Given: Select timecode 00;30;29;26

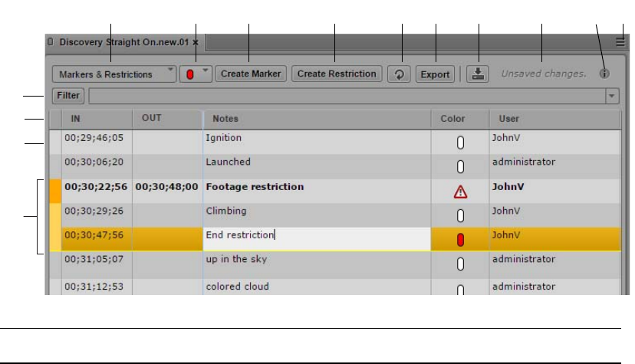Looking at the screenshot, I should click(x=94, y=211).
